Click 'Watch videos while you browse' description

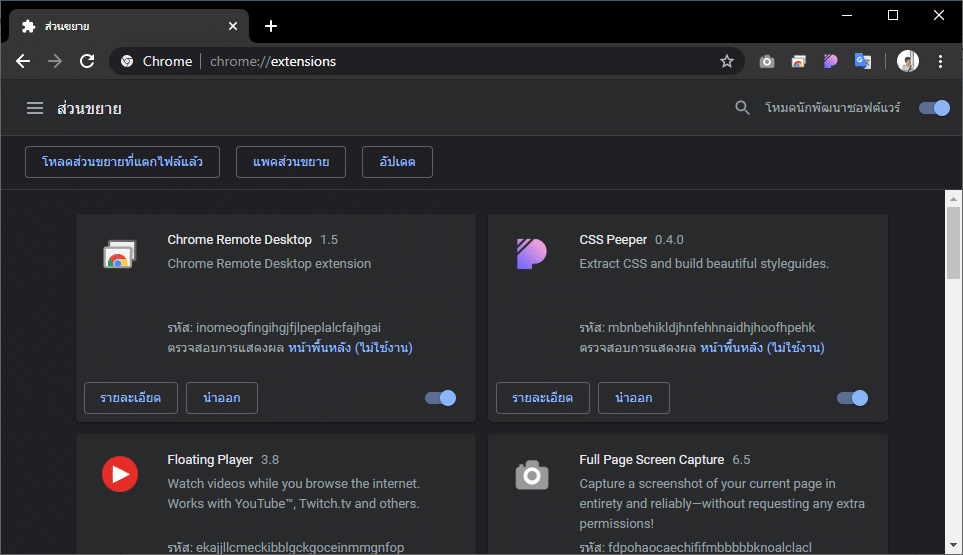pos(294,494)
